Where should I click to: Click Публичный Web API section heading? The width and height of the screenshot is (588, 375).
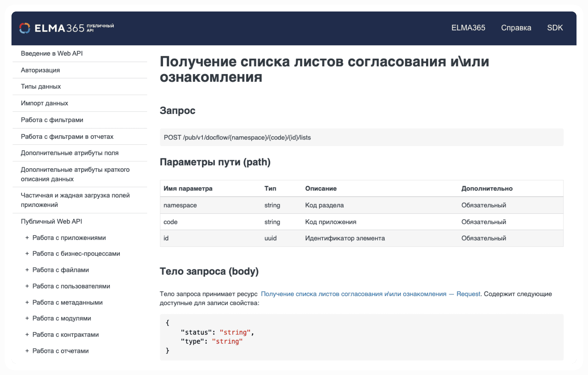pos(51,221)
